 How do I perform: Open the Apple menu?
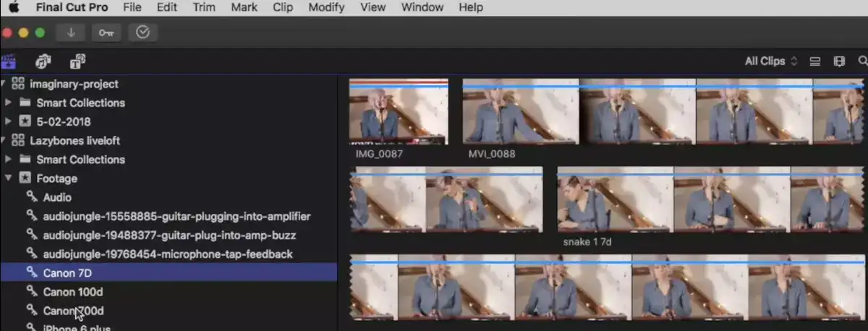(14, 8)
